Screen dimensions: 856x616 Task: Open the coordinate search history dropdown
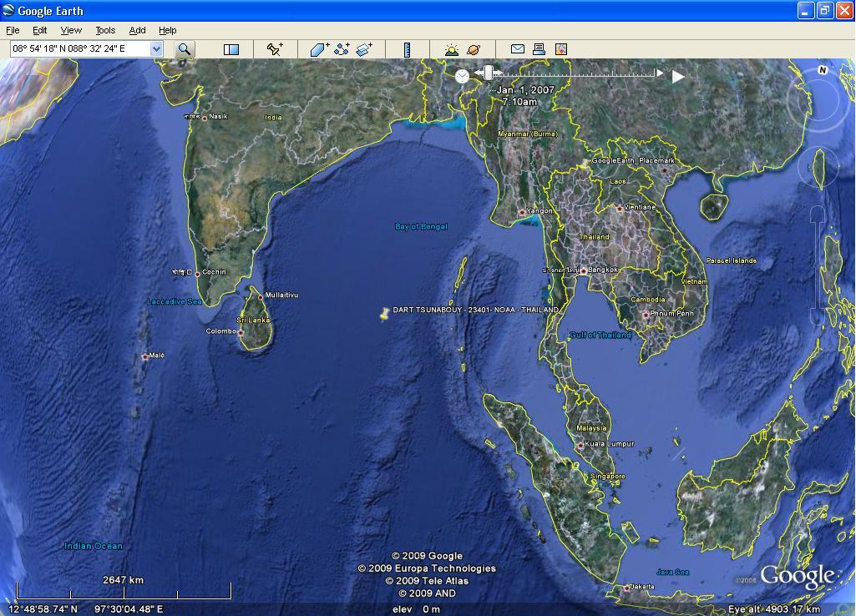[x=156, y=49]
